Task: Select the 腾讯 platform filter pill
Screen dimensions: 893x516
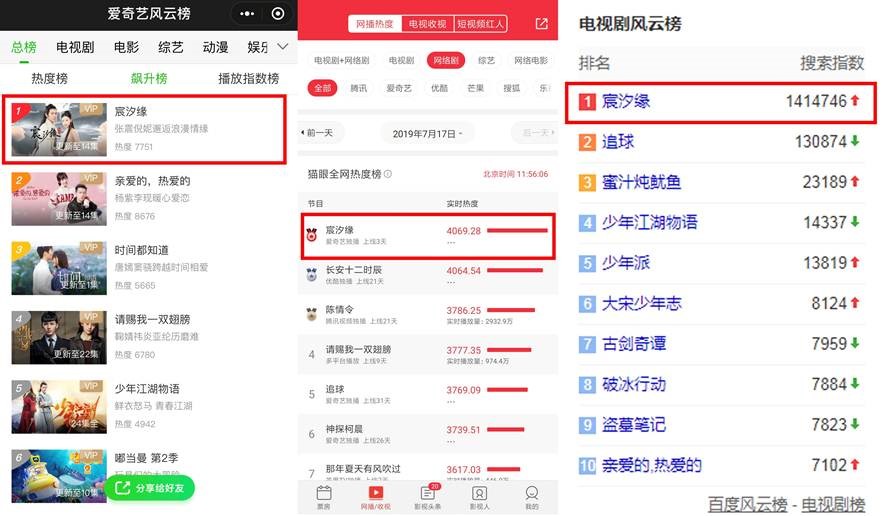Action: (x=358, y=88)
